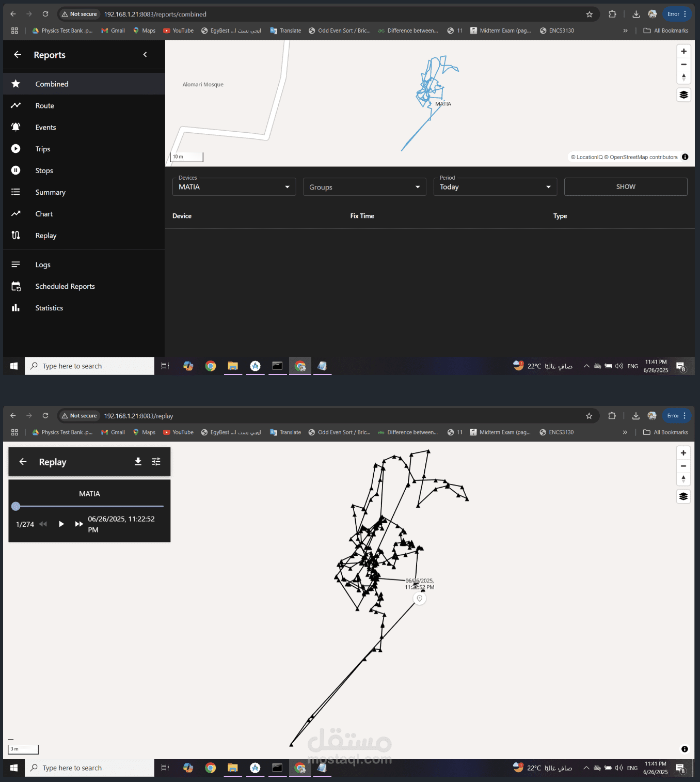The width and height of the screenshot is (700, 782).
Task: Click the Statistics bar chart icon
Action: click(16, 308)
